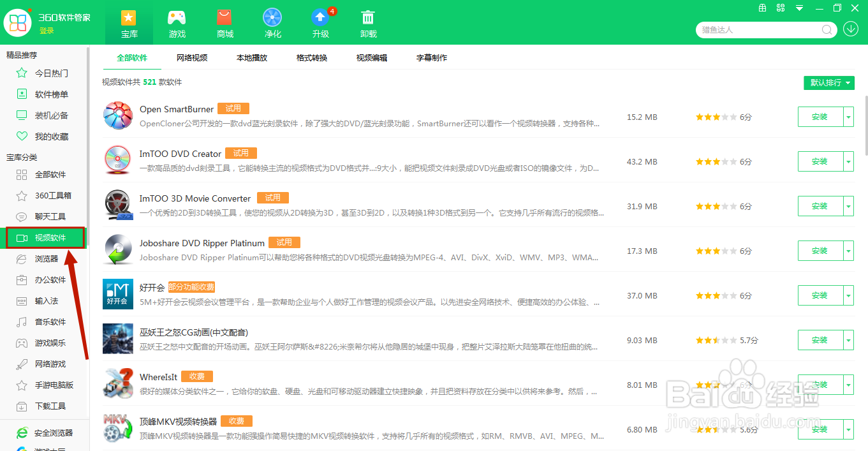
Task: Click the 收费 tag on WhereIsIt
Action: point(197,376)
